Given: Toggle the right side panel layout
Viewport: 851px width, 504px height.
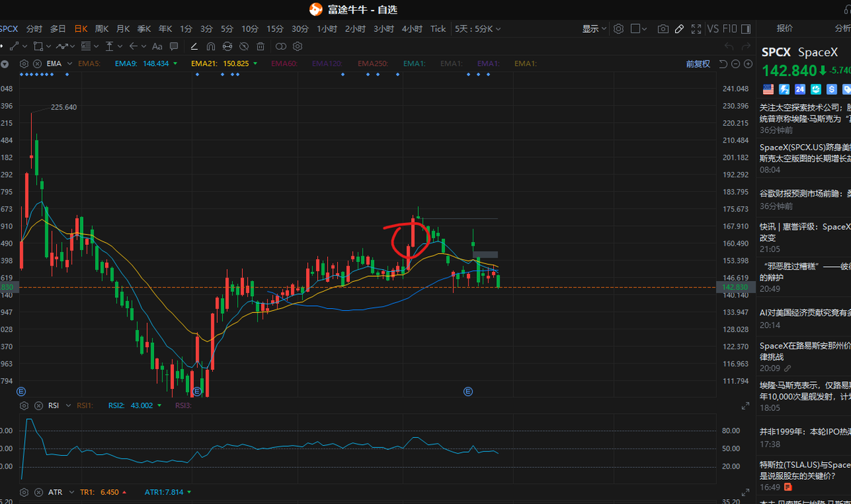Looking at the screenshot, I should coord(746,29).
